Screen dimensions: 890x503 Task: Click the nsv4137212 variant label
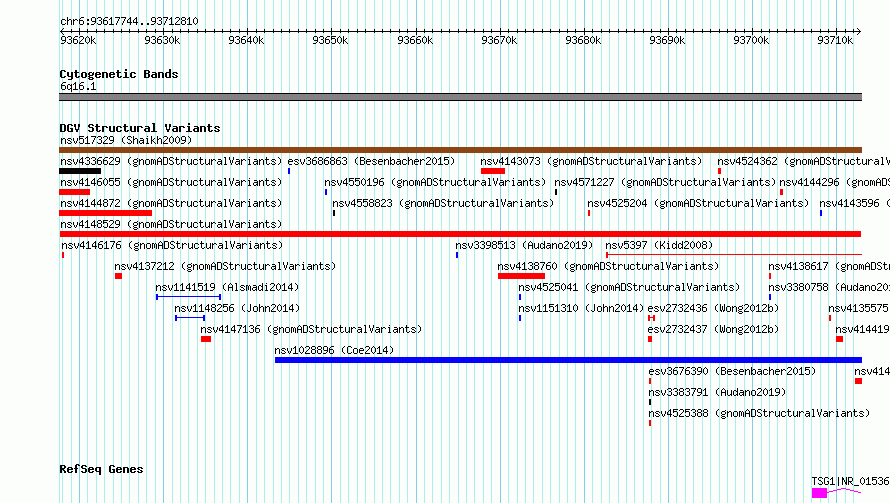225,266
